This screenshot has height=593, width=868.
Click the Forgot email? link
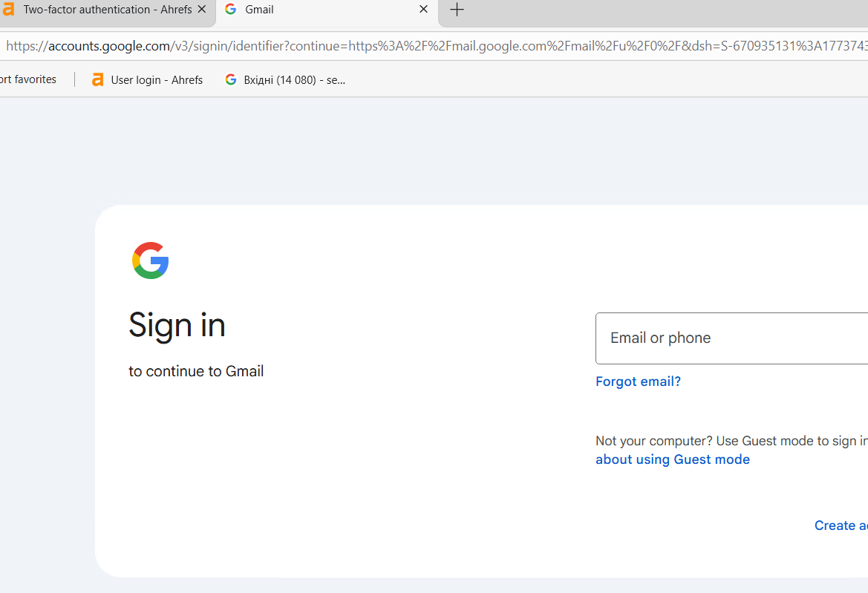pyautogui.click(x=638, y=381)
